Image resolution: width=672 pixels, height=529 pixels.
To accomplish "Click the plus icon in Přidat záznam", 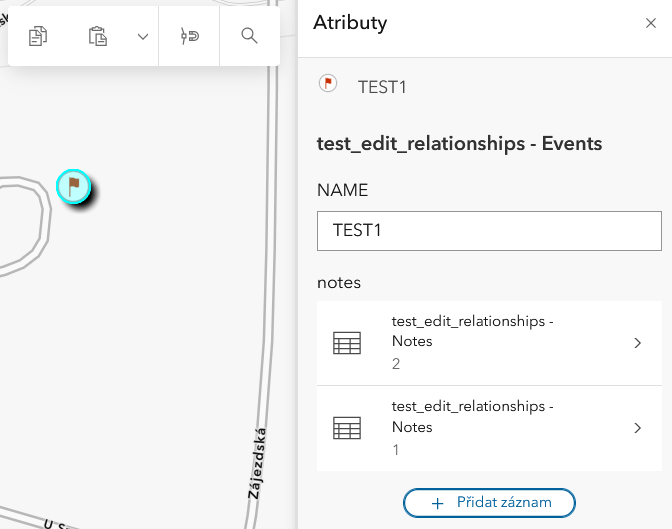I will pyautogui.click(x=437, y=503).
